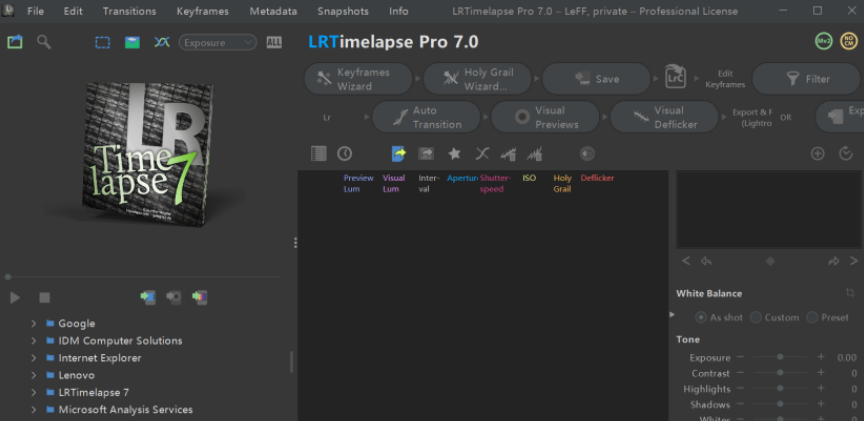
Task: Open the Snapshots menu
Action: pyautogui.click(x=343, y=11)
